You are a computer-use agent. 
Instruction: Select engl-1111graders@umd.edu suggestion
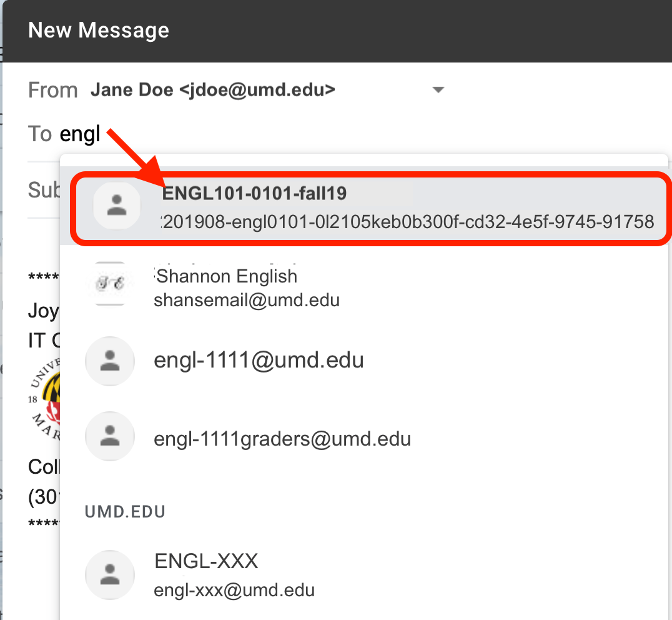pos(364,437)
